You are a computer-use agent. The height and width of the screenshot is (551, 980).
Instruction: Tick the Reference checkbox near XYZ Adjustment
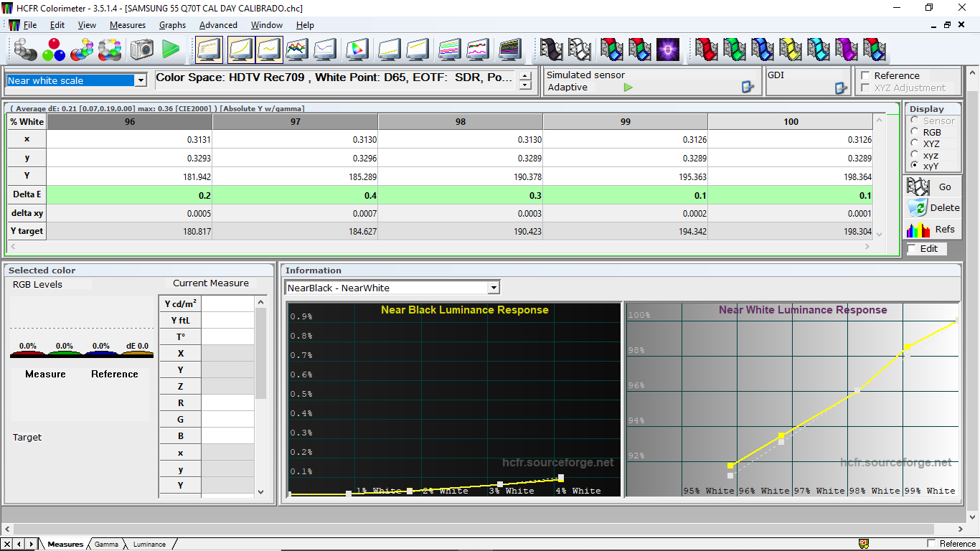pyautogui.click(x=866, y=75)
